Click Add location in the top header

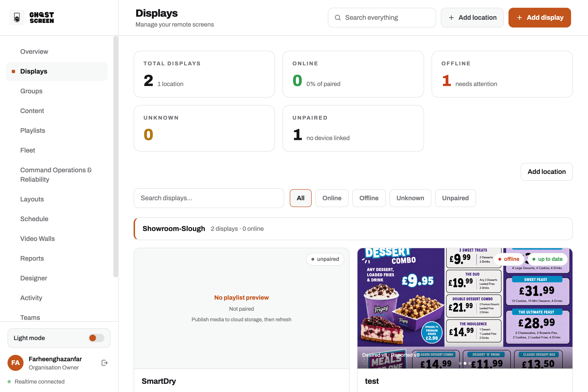[472, 17]
